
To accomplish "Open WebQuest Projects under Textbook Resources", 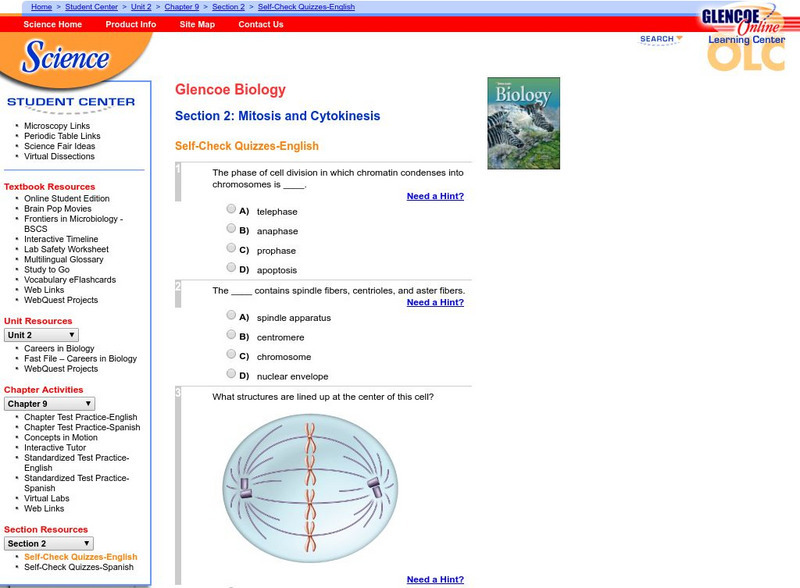I will (x=61, y=300).
